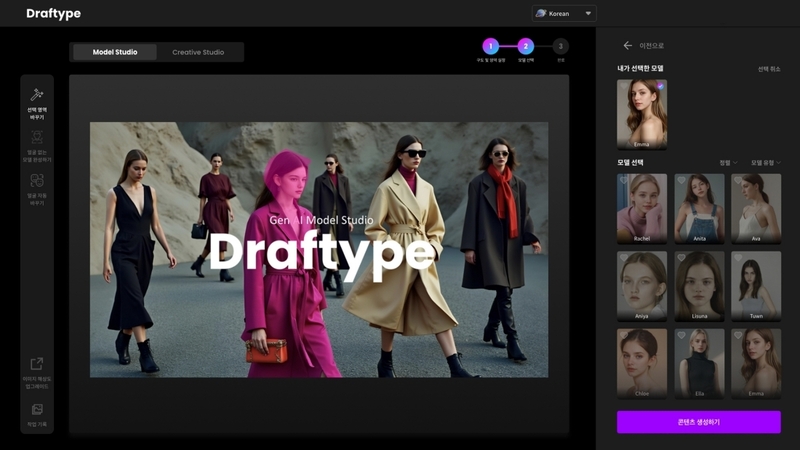
Task: Select the Lisuna model thumbnail
Action: point(699,286)
